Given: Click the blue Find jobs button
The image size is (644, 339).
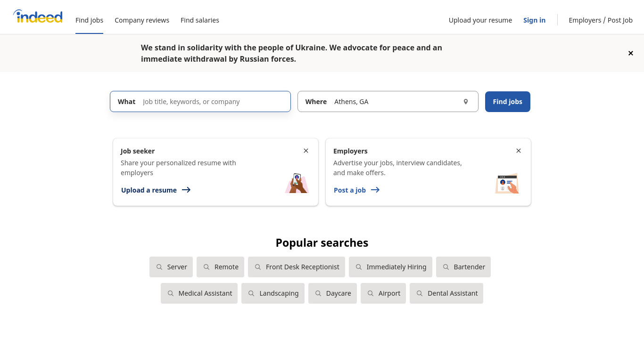Looking at the screenshot, I should pyautogui.click(x=508, y=102).
